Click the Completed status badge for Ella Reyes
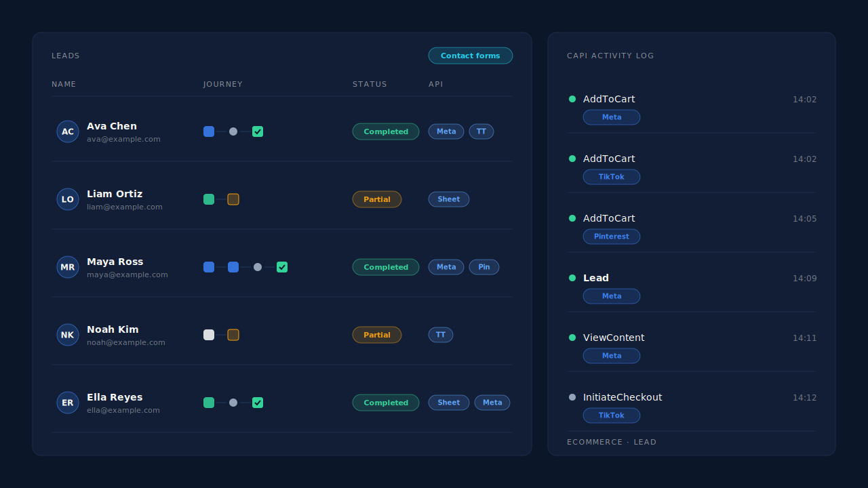Screen dimensions: 868x488 point(386,403)
